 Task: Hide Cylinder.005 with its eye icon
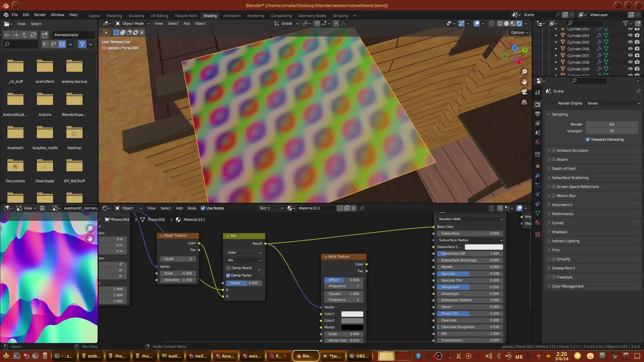point(630,42)
